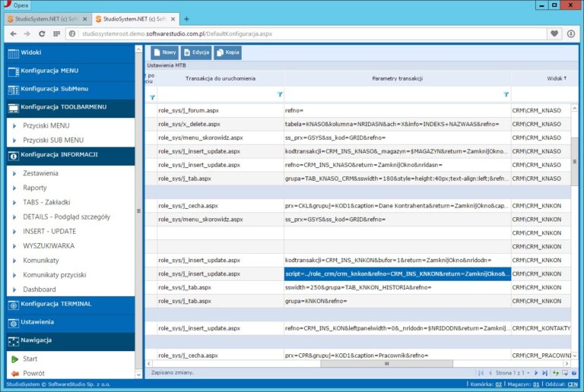Viewport: 584px width, 392px height.
Task: Go to the first grid page
Action: click(x=481, y=373)
